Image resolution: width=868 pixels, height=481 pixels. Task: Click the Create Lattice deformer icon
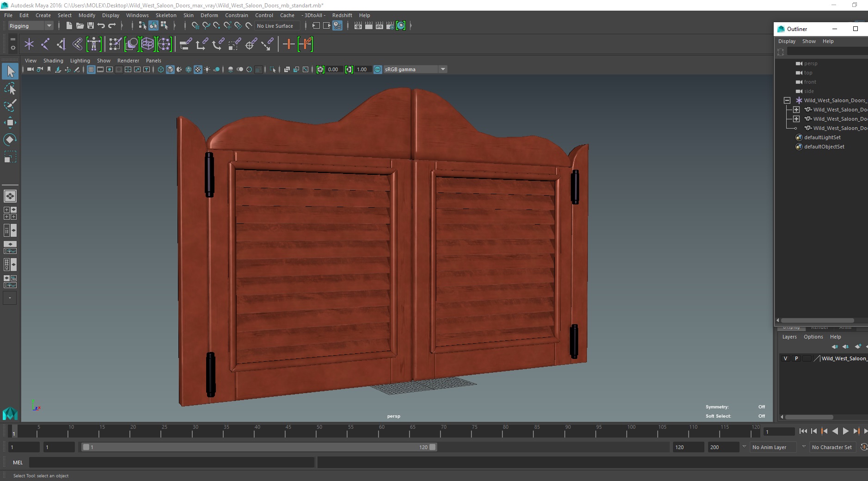[147, 44]
